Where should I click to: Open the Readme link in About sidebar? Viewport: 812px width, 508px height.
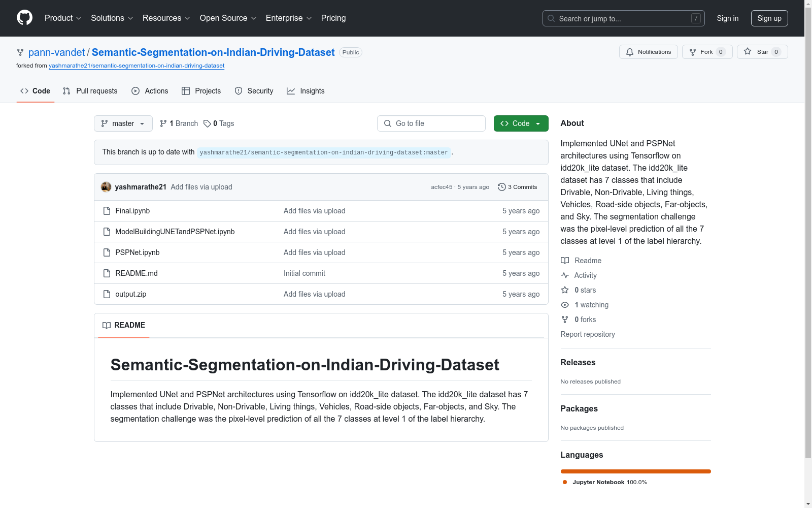[x=581, y=261]
